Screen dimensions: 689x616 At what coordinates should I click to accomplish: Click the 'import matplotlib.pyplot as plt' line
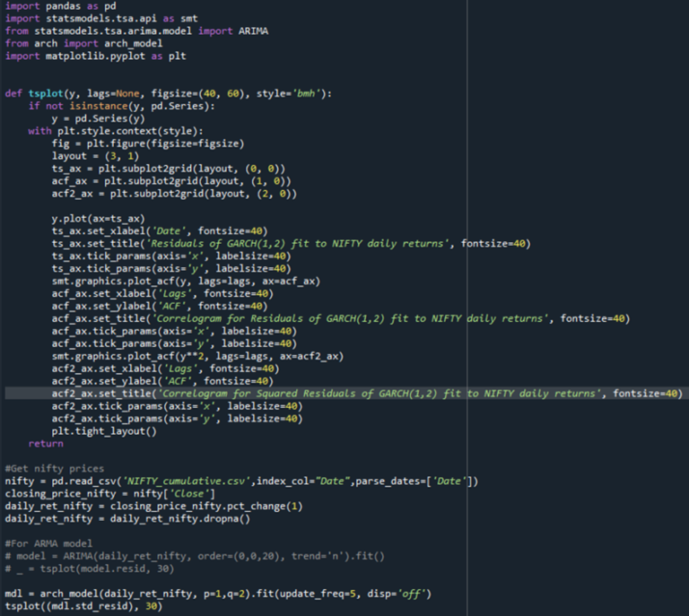coord(86,56)
